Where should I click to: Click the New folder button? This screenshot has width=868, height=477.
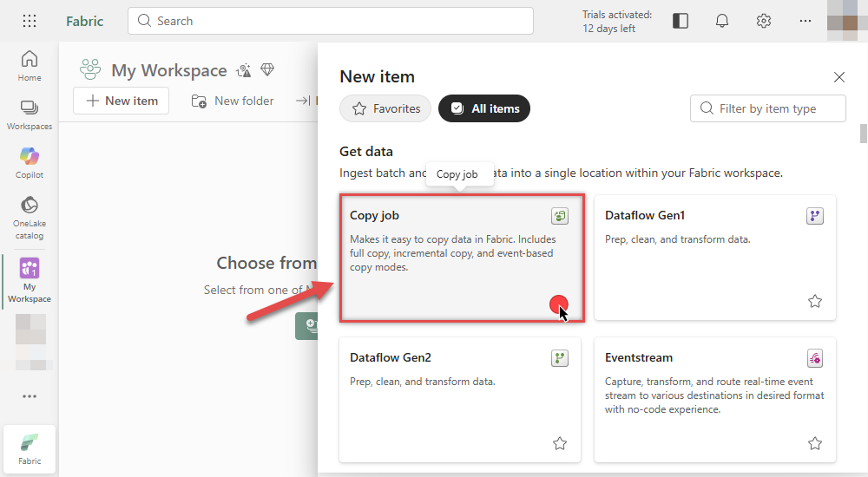[233, 101]
